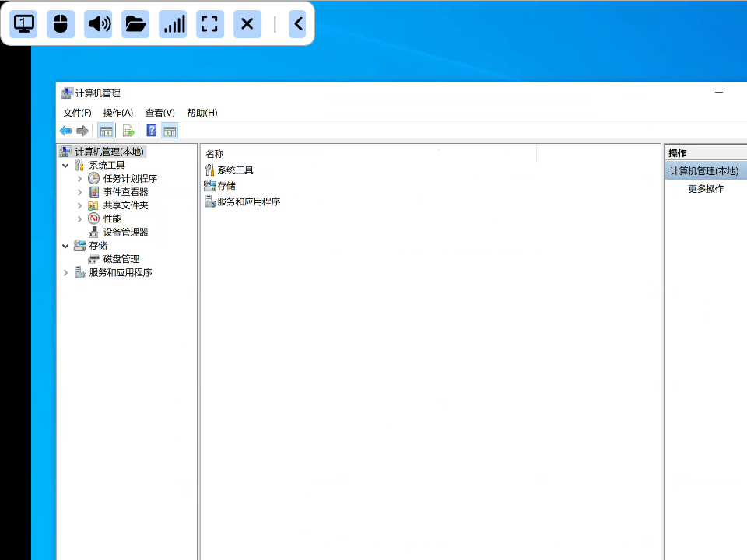Open the folder file transfer icon
This screenshot has width=747, height=560.
pyautogui.click(x=135, y=24)
